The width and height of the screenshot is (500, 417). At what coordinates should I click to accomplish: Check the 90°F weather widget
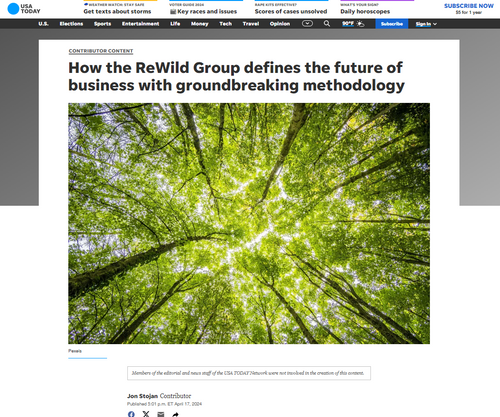pos(353,24)
